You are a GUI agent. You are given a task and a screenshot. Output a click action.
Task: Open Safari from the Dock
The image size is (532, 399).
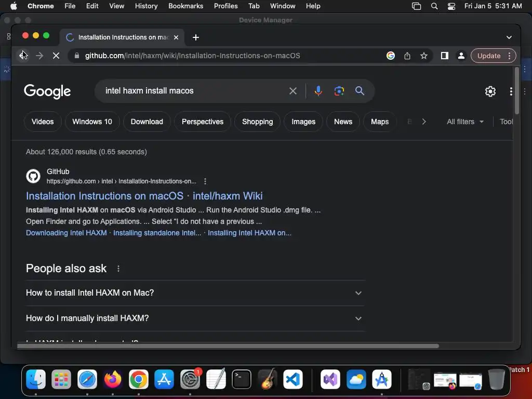(87, 379)
